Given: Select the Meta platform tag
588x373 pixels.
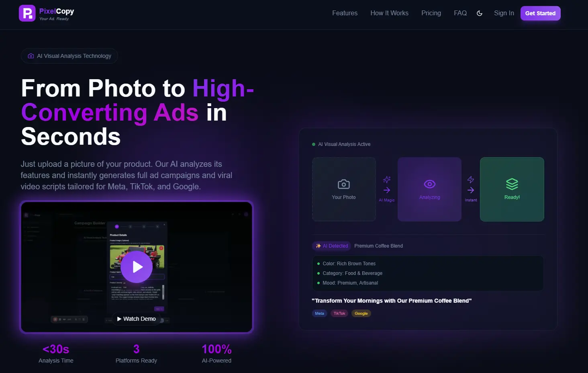Looking at the screenshot, I should (320, 314).
